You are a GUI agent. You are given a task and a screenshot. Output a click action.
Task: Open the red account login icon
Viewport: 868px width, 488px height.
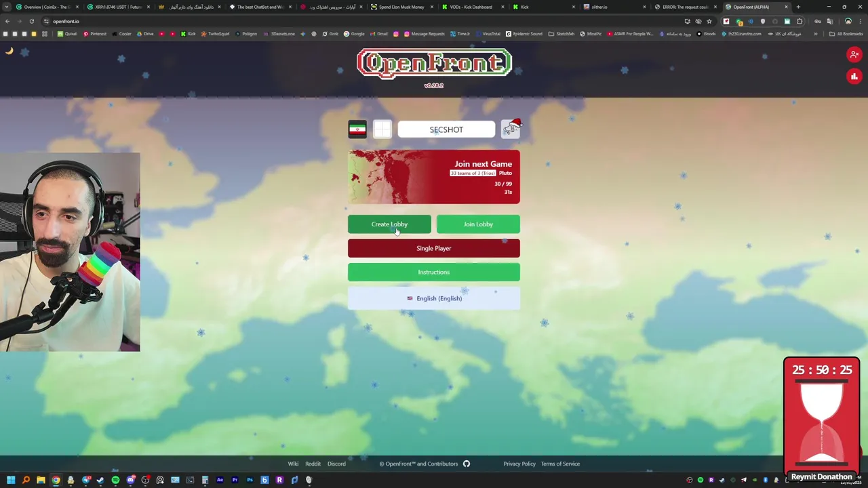click(x=854, y=54)
